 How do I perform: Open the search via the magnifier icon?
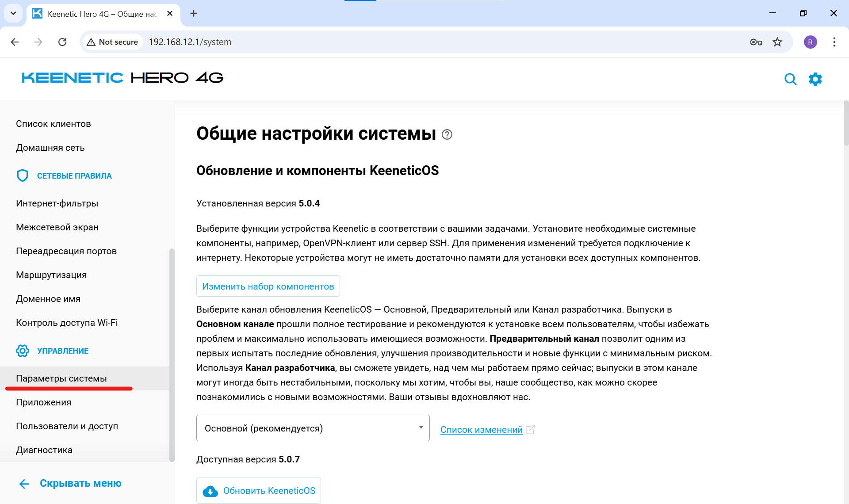point(791,79)
